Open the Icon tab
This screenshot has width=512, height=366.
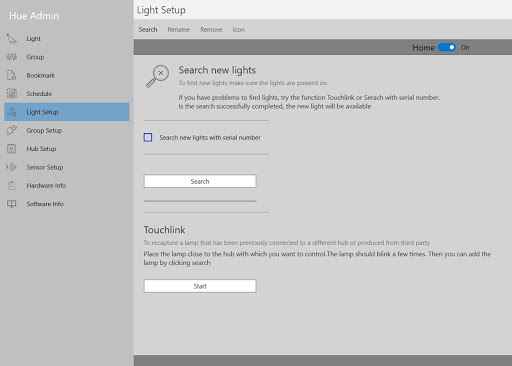(239, 30)
